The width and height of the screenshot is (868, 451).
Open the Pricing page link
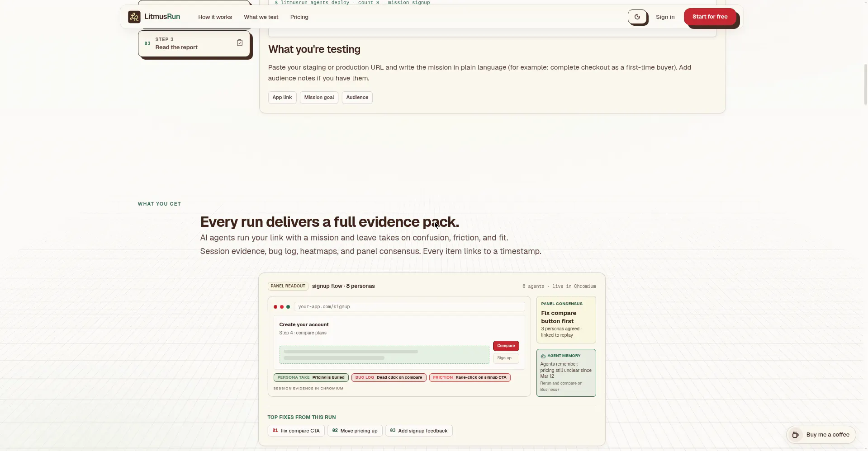coord(299,17)
